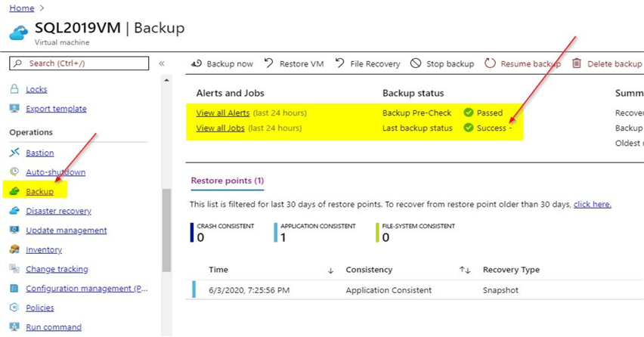Click the green Passed checkmark icon

pos(468,113)
